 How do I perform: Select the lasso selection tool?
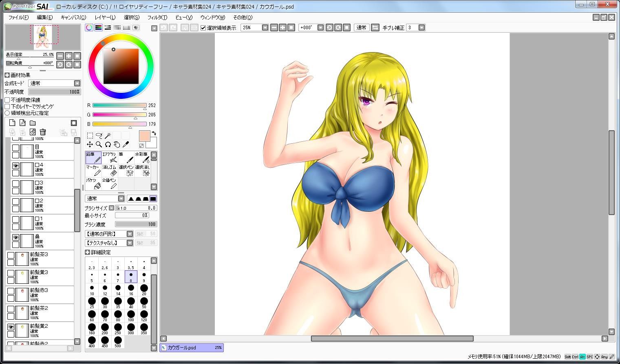(x=99, y=135)
